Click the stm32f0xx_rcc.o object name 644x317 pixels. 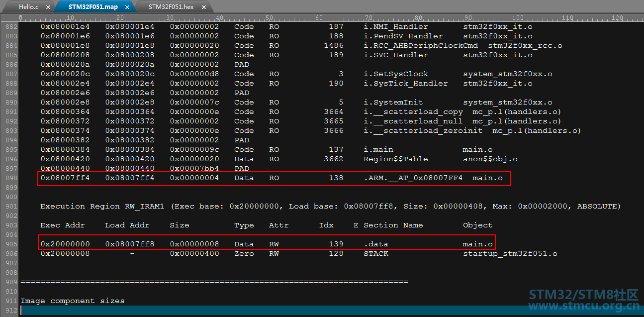(525, 46)
